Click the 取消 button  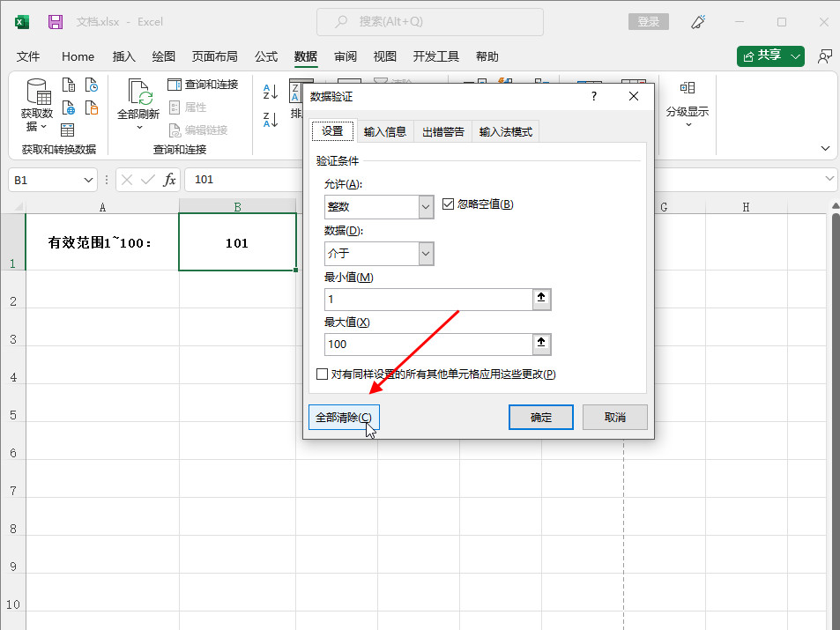coord(615,418)
